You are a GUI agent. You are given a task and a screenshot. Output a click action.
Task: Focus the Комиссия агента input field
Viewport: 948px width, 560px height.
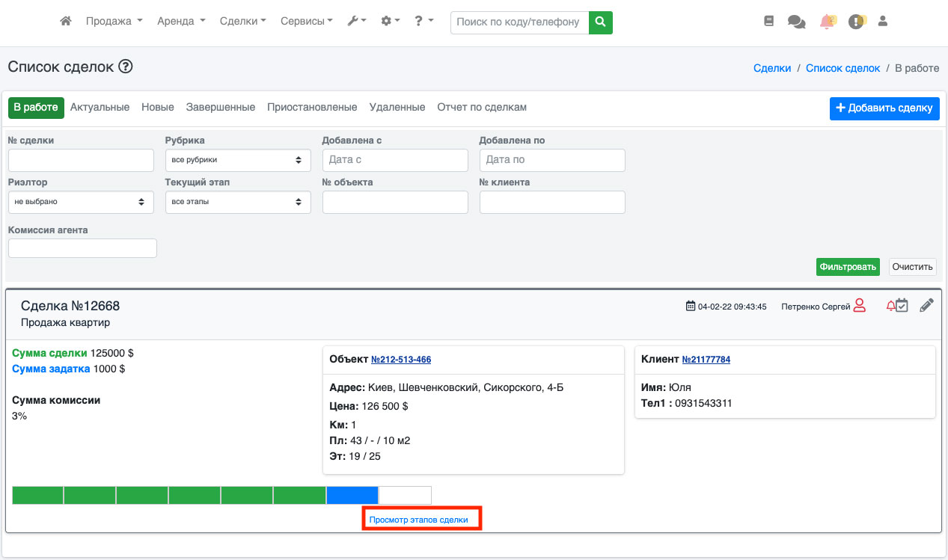[82, 248]
